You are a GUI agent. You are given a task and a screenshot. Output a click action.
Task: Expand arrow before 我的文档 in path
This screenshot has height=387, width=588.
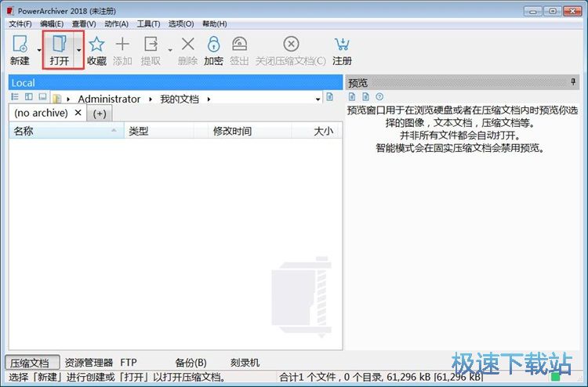pyautogui.click(x=151, y=99)
